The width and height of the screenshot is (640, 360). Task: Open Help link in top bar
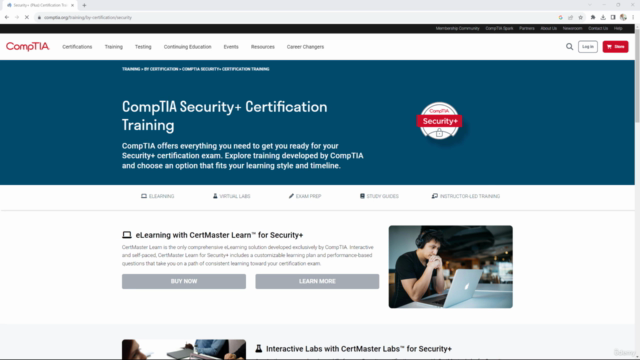(618, 29)
